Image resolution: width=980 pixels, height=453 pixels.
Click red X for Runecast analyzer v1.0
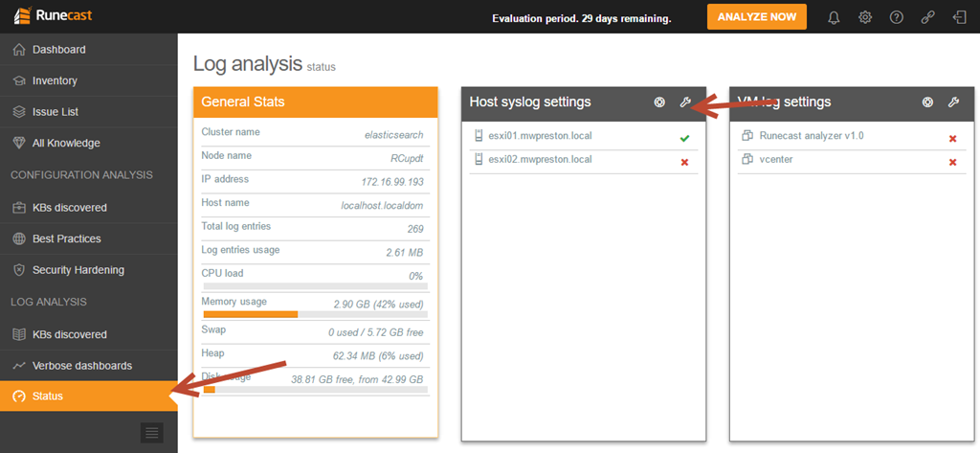tap(952, 138)
